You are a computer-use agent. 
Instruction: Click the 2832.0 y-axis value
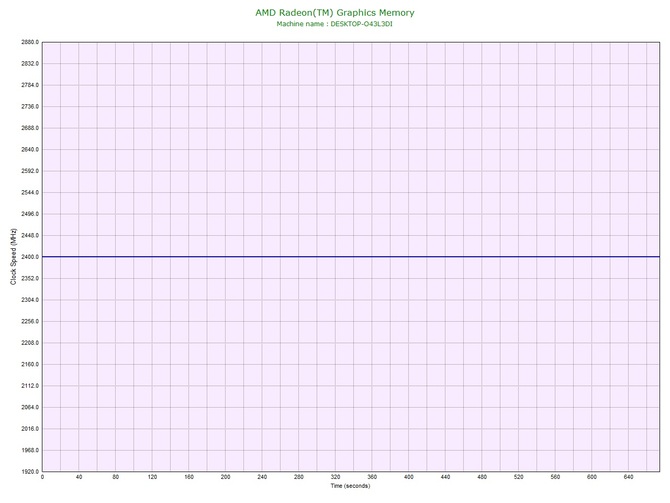tap(30, 64)
